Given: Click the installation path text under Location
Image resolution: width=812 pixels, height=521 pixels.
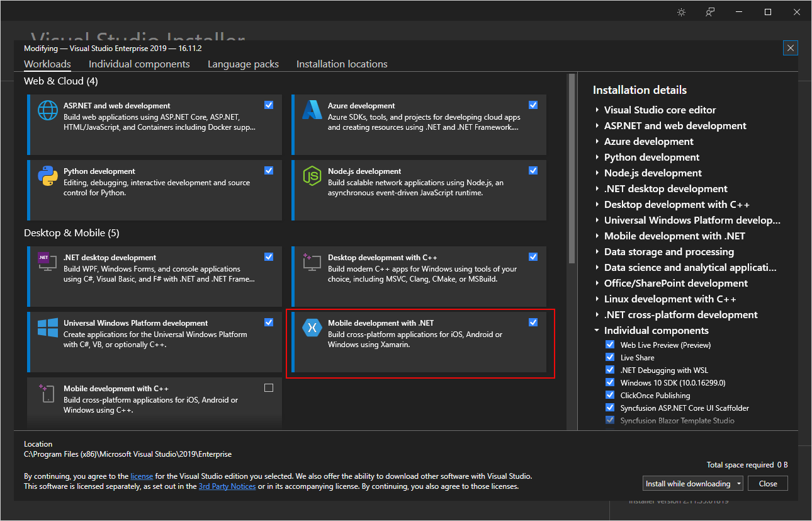Looking at the screenshot, I should tap(128, 454).
